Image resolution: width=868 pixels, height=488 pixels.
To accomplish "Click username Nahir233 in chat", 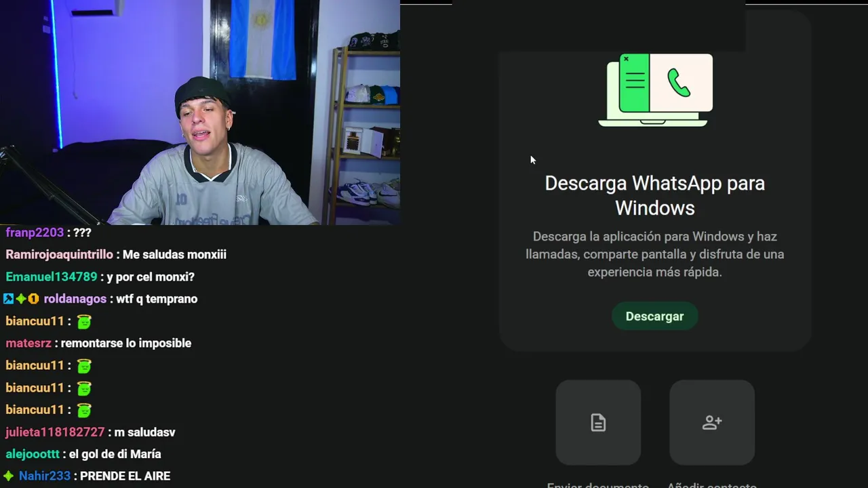I will [45, 476].
